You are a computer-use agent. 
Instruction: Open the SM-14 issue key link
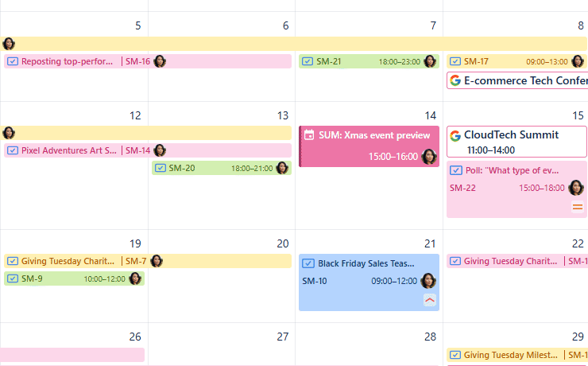point(138,150)
